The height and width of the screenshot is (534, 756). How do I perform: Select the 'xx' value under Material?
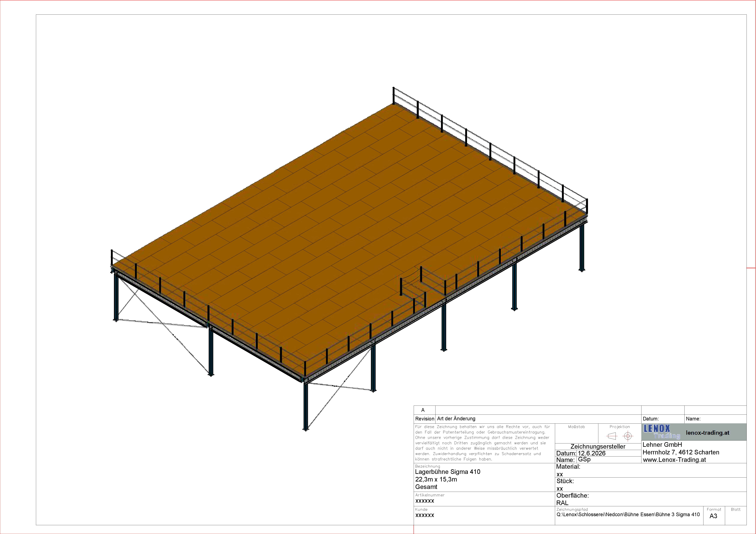coord(559,474)
